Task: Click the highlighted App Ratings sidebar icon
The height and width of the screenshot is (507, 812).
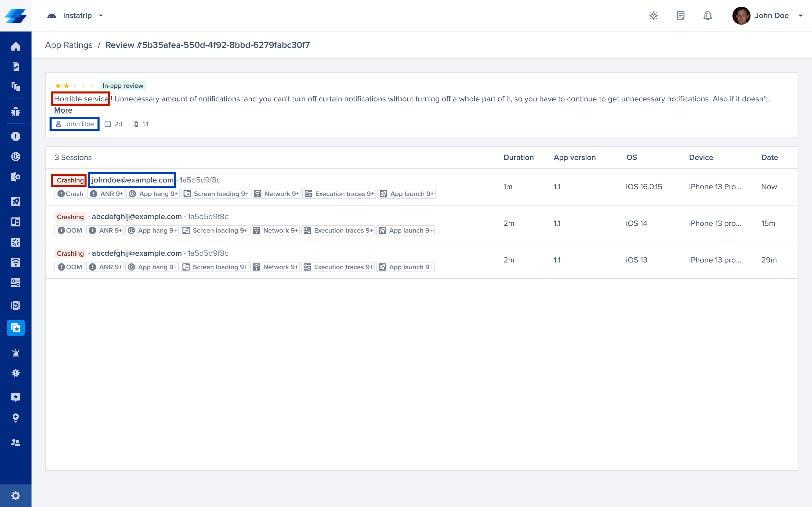Action: tap(15, 328)
